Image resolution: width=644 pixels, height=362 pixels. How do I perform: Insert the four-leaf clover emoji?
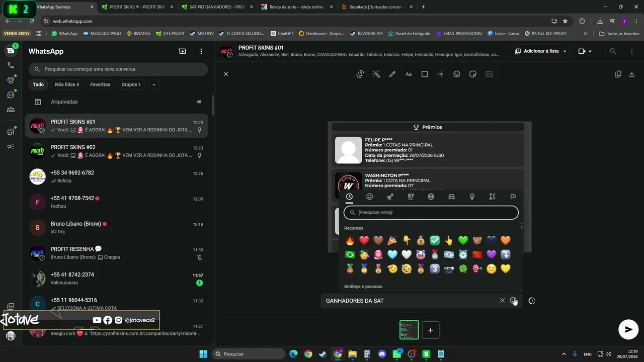463,269
